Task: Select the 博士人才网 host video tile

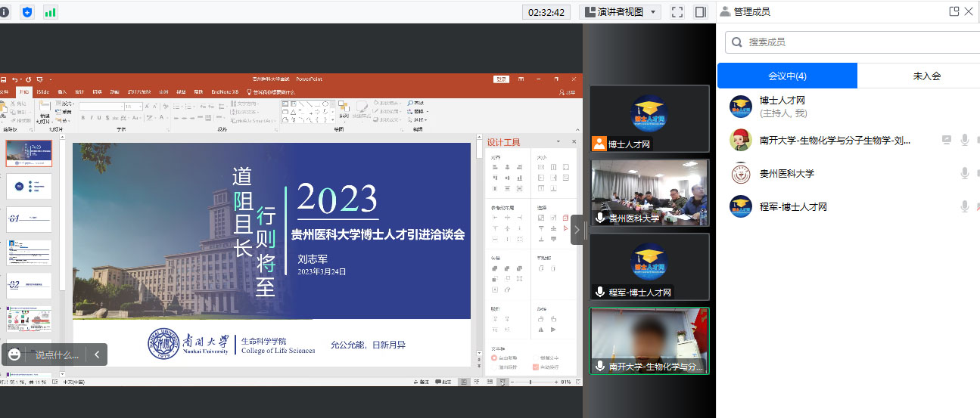Action: pyautogui.click(x=649, y=118)
